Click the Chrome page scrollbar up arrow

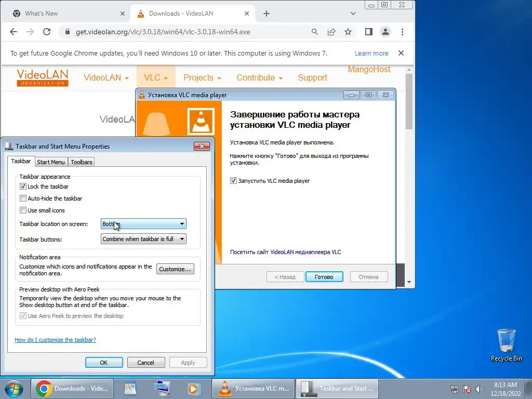[x=409, y=70]
